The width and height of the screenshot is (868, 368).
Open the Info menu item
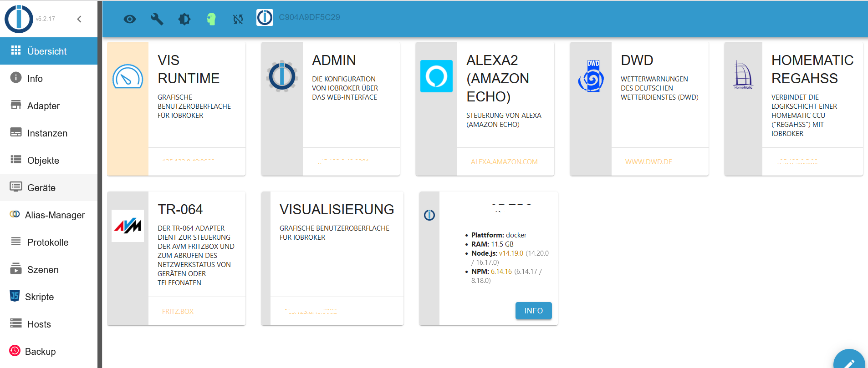coord(49,78)
